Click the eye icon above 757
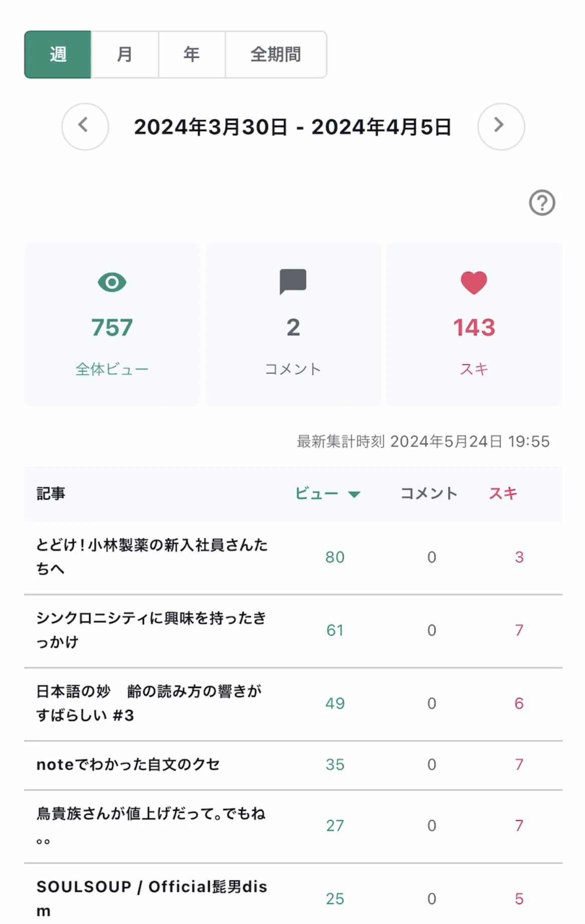585x924 pixels. [112, 282]
